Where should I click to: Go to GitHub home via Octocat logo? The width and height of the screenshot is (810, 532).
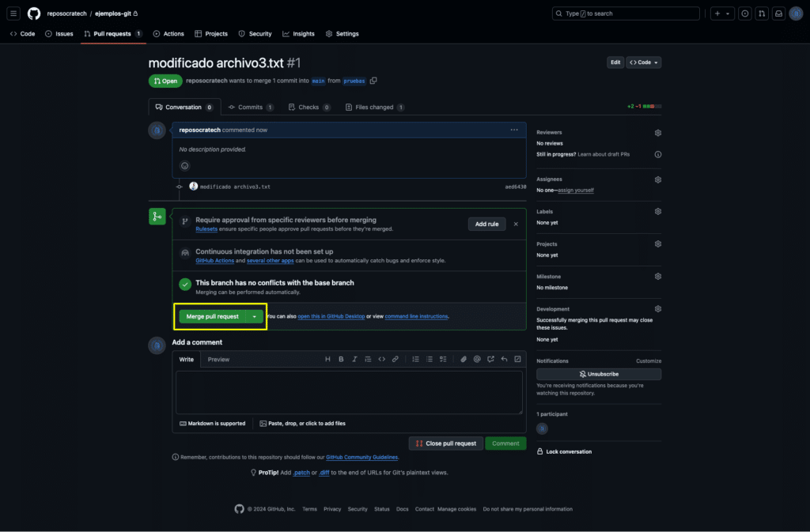[x=34, y=13]
